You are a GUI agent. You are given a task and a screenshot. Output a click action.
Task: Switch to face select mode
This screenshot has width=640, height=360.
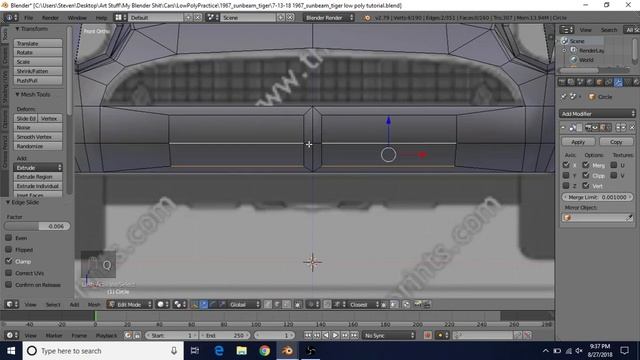tap(287, 304)
